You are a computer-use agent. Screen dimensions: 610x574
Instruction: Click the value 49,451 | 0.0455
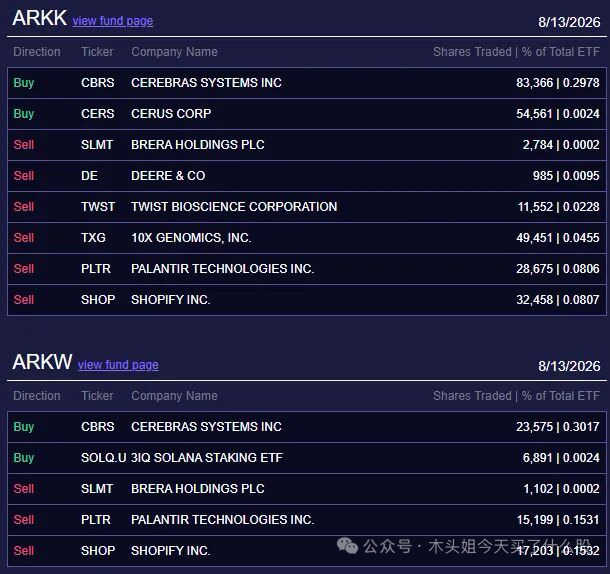click(557, 238)
